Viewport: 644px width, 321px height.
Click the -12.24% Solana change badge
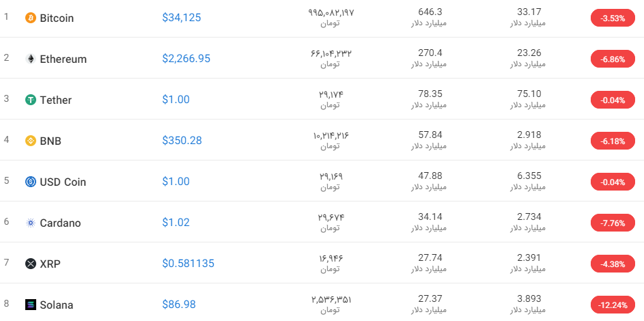(613, 305)
